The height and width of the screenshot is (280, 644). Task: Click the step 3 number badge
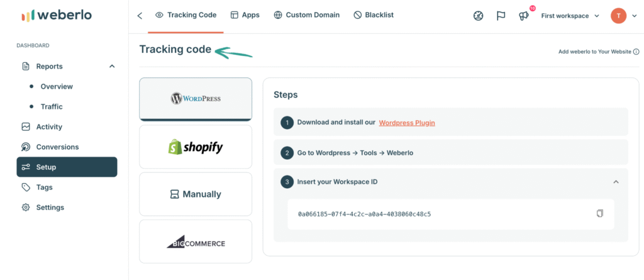(287, 182)
